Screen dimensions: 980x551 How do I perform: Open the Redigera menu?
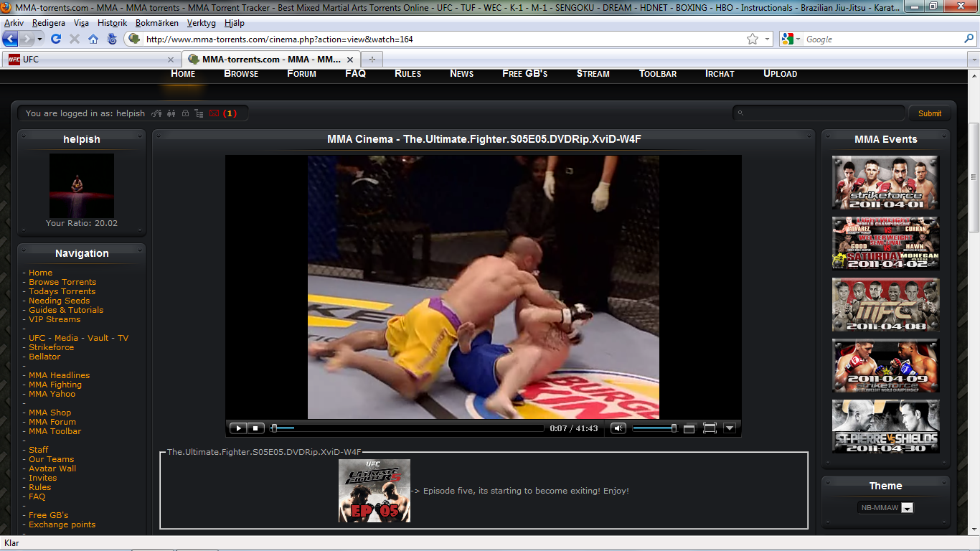[49, 23]
